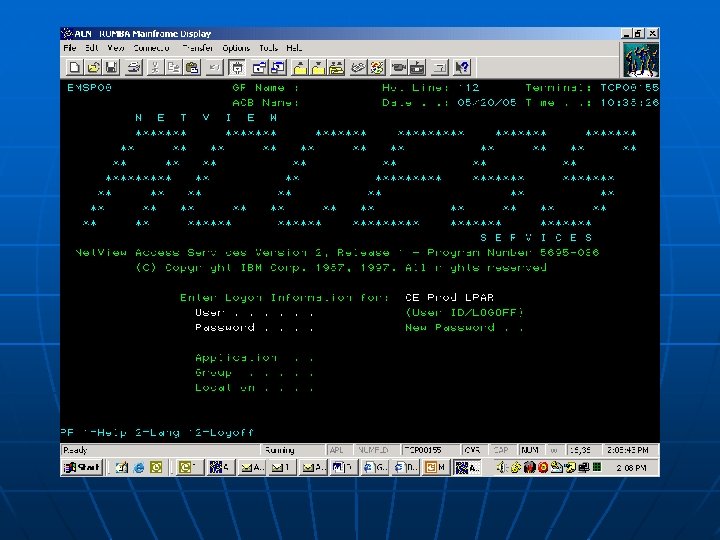The width and height of the screenshot is (720, 540).
Task: Click the macro playback toolbar icon
Action: pos(417,68)
